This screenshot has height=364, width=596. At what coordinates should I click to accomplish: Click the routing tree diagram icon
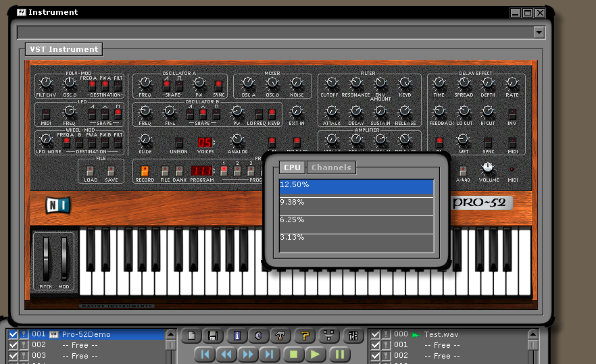point(329,336)
